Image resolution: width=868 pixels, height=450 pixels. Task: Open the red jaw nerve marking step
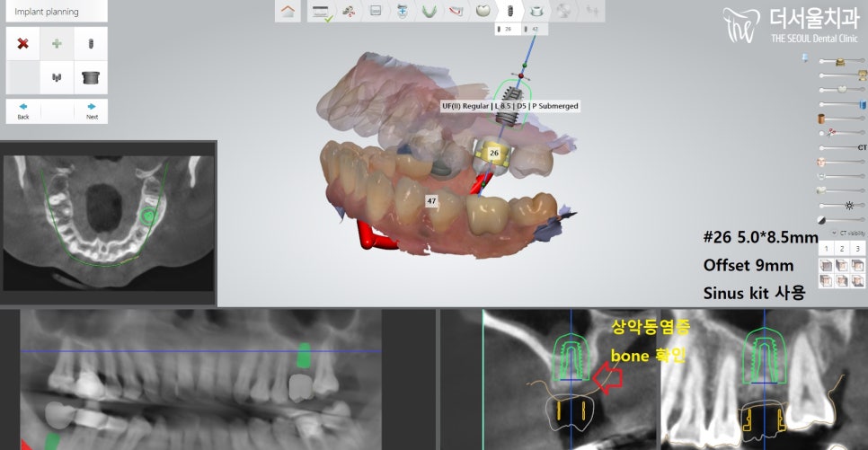pyautogui.click(x=456, y=11)
